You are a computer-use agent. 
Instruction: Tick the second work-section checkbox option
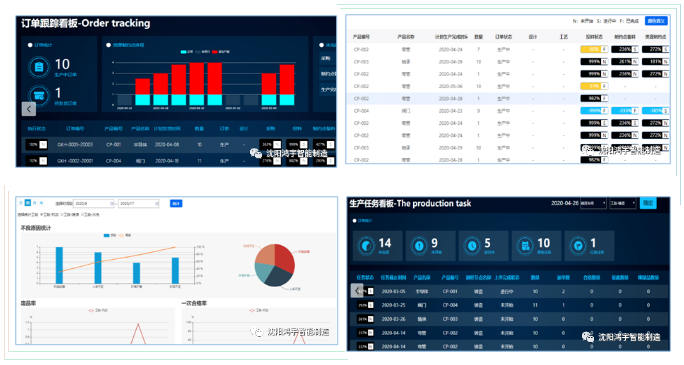[62, 215]
